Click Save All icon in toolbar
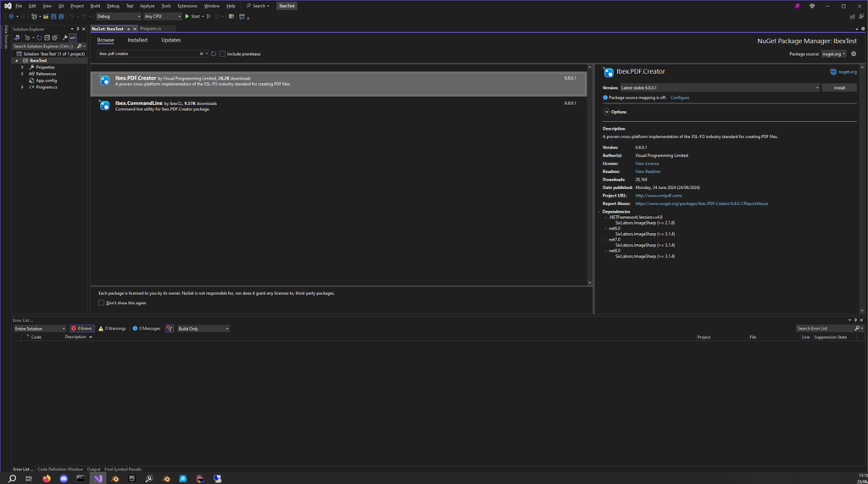The width and height of the screenshot is (868, 484). tap(61, 16)
